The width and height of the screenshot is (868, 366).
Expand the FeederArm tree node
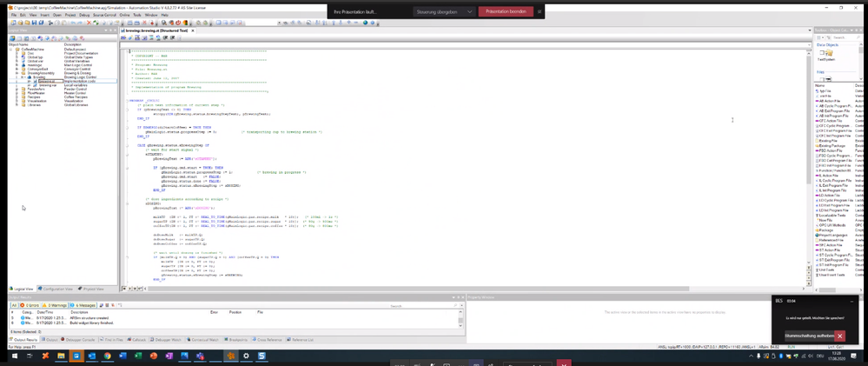click(x=17, y=90)
